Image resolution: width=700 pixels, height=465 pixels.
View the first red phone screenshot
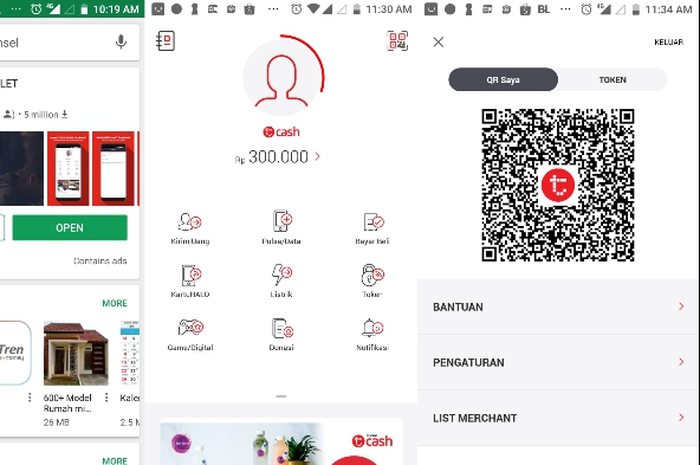coord(68,169)
